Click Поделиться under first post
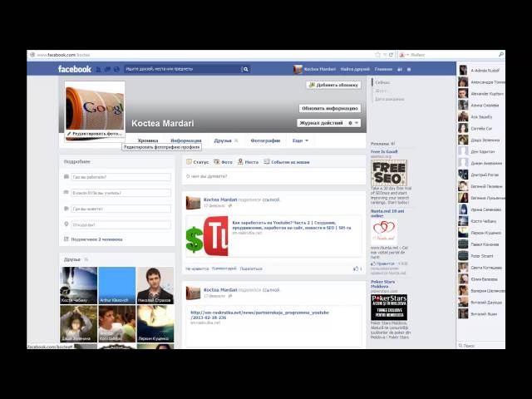 [251, 268]
